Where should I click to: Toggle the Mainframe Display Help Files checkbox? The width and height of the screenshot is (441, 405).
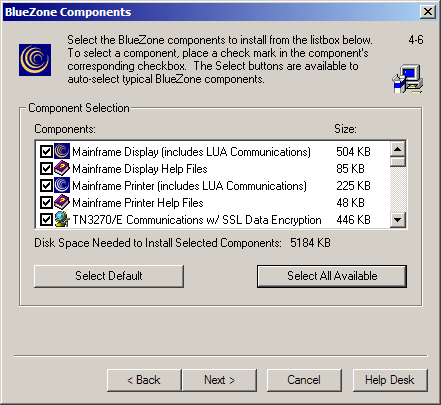pos(46,169)
